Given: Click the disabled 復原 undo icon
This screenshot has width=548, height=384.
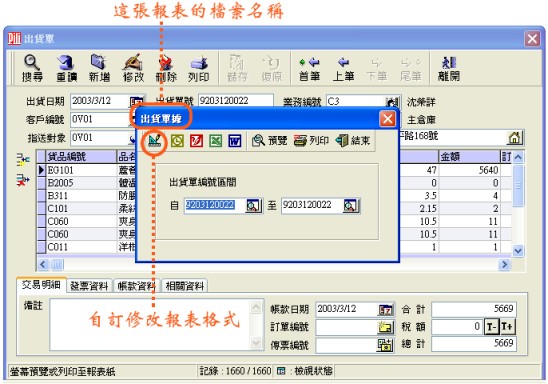Looking at the screenshot, I should coord(272,68).
